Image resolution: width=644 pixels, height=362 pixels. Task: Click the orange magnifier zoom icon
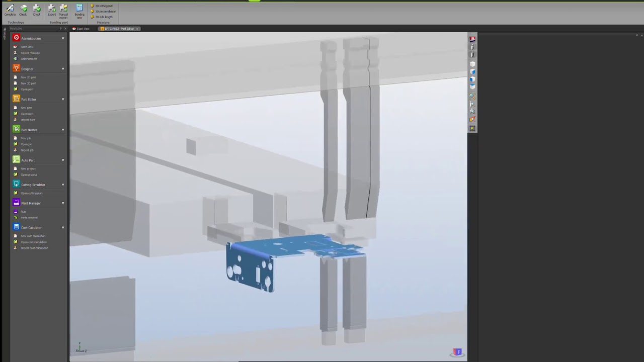(x=472, y=119)
